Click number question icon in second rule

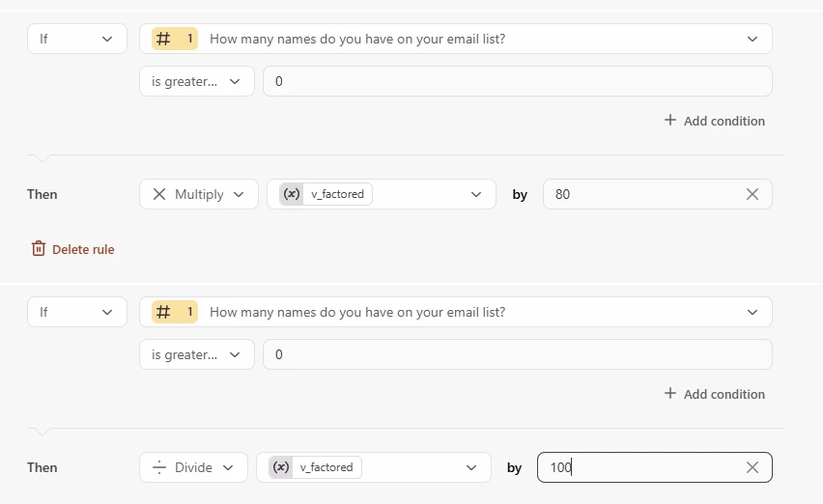(x=164, y=312)
